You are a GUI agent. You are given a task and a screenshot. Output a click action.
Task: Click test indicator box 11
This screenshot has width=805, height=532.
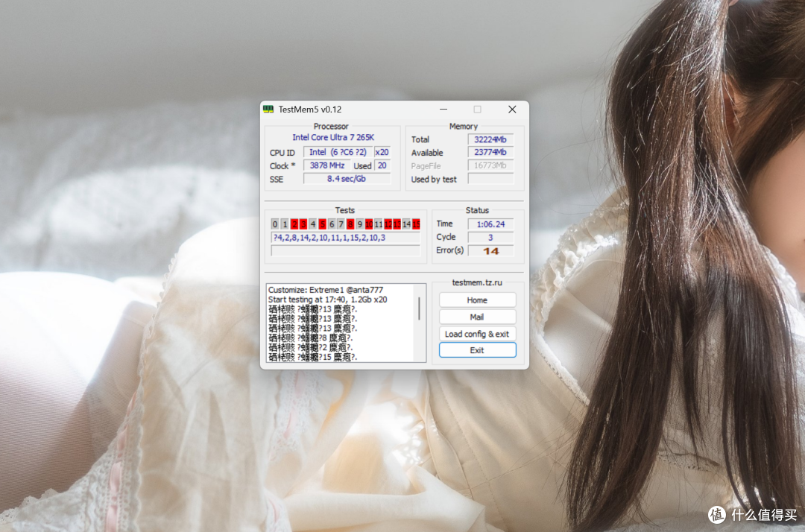[379, 224]
